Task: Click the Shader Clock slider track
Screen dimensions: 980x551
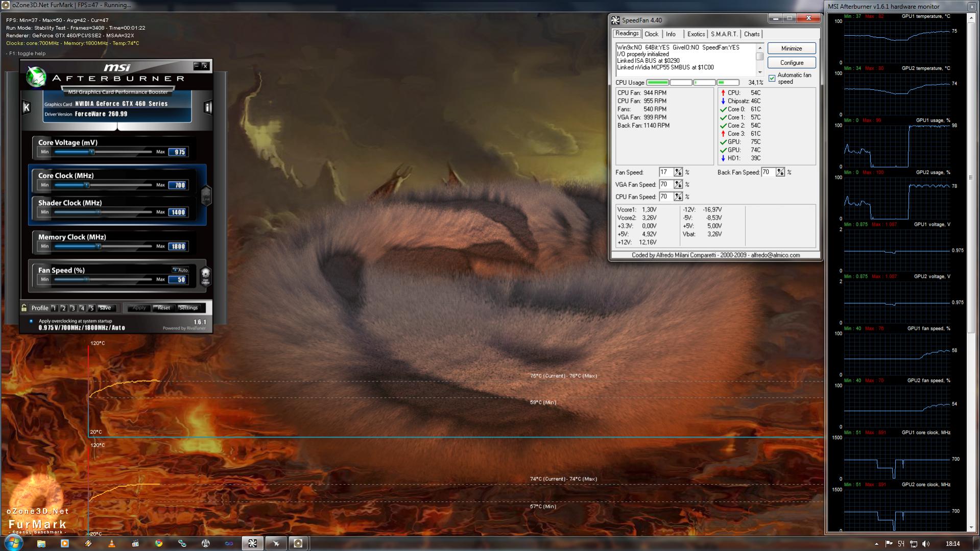Action: [103, 212]
